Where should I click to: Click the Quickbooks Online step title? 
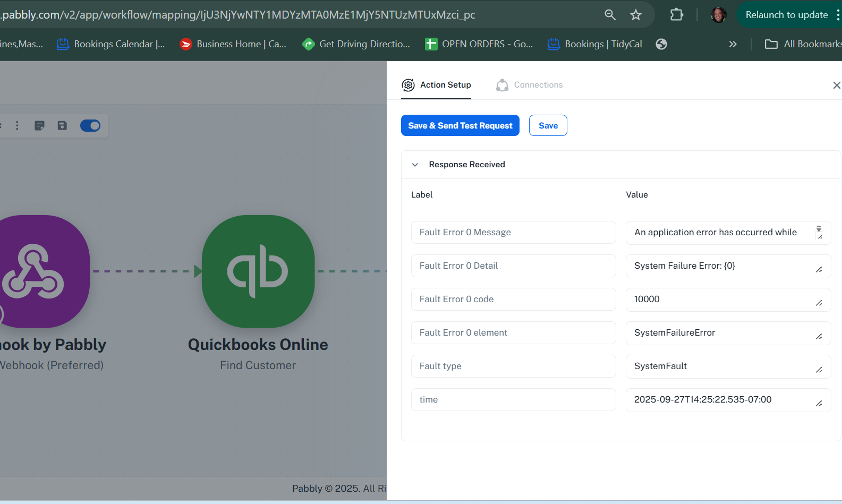click(x=258, y=345)
